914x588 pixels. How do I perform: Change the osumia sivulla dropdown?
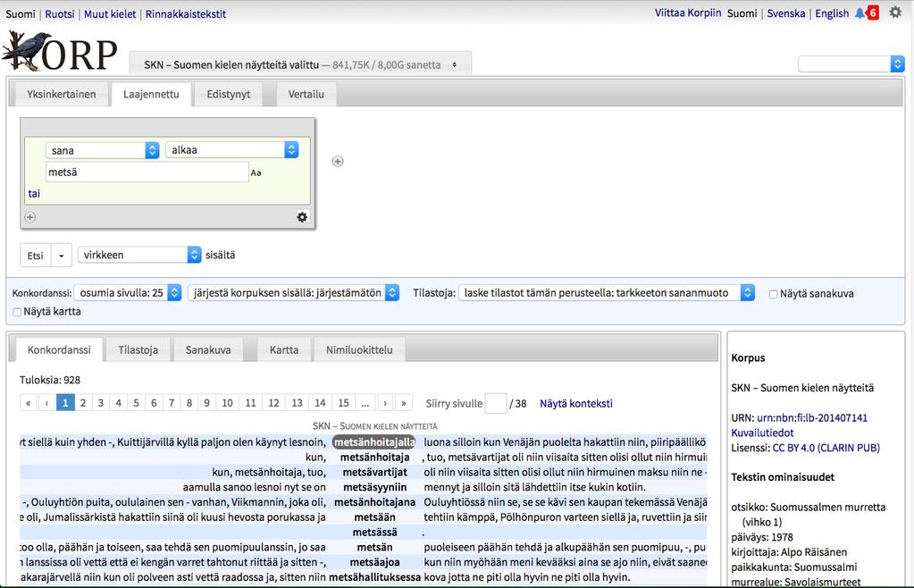pyautogui.click(x=128, y=292)
